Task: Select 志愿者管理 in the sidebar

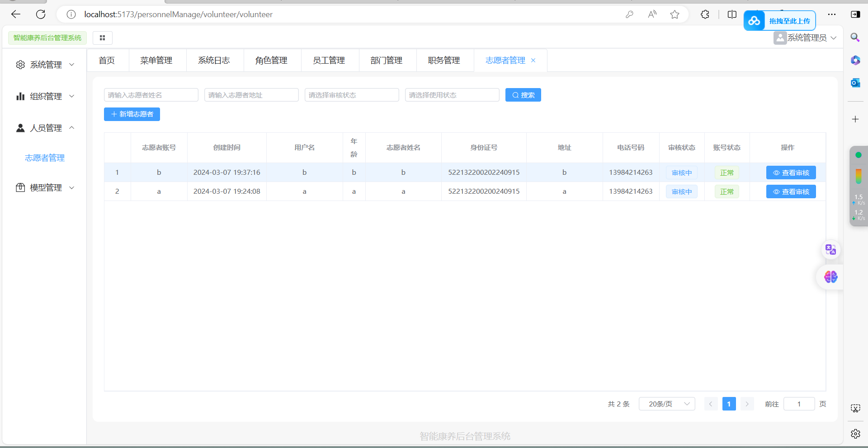Action: (45, 158)
